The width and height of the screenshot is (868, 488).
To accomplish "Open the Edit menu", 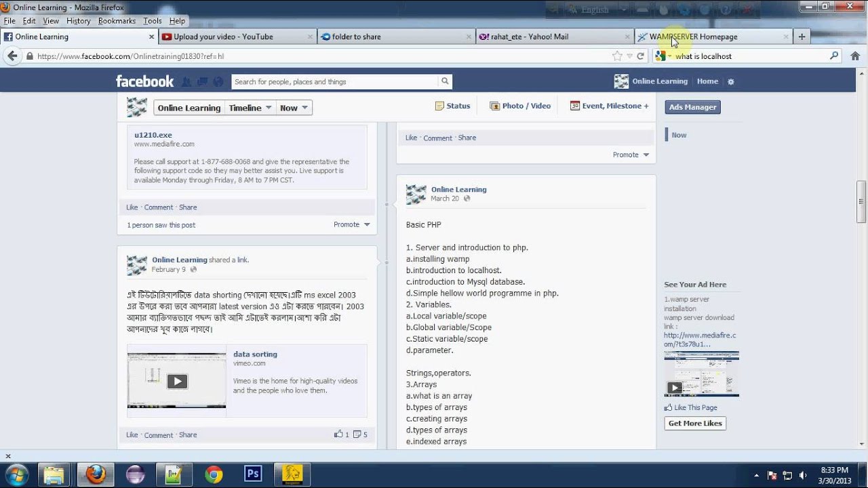I will (x=29, y=21).
